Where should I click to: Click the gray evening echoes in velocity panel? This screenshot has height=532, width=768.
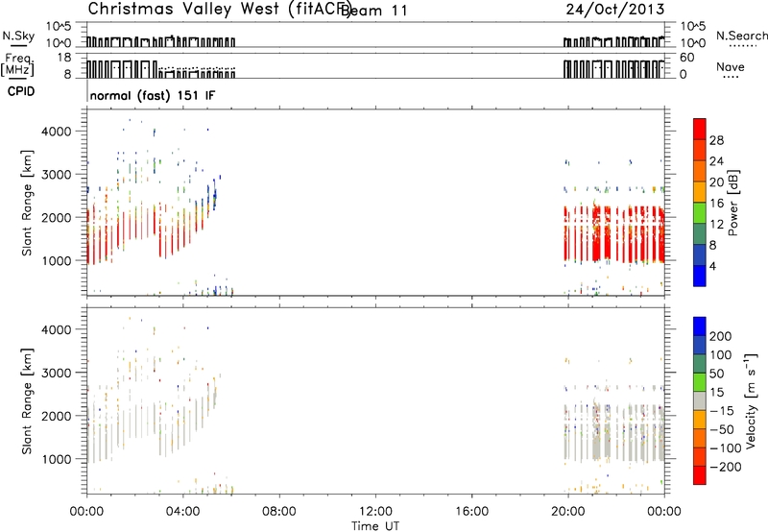coord(614,433)
